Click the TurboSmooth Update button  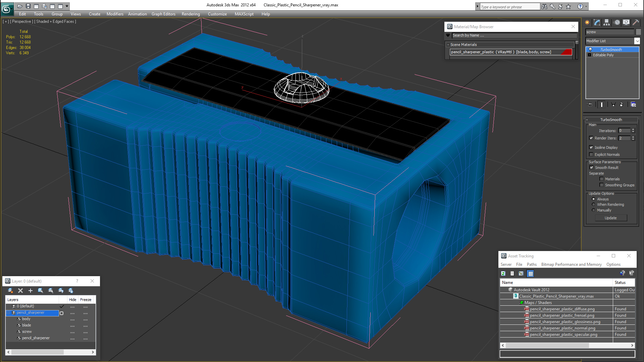pyautogui.click(x=610, y=218)
